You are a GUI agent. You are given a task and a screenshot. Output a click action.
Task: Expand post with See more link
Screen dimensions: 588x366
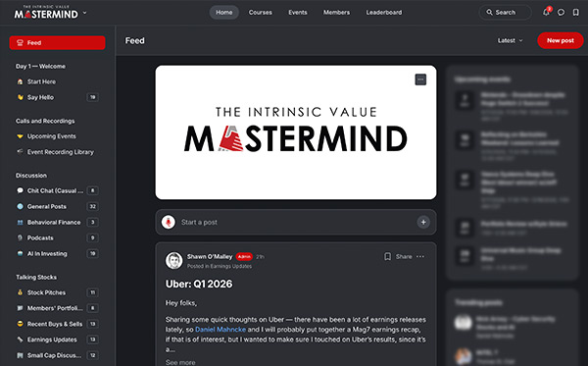point(180,362)
